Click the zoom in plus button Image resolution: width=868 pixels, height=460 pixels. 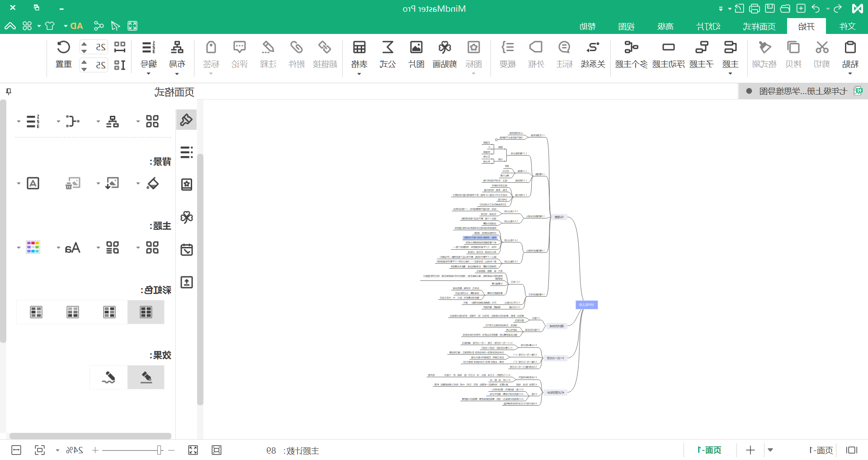(95, 450)
